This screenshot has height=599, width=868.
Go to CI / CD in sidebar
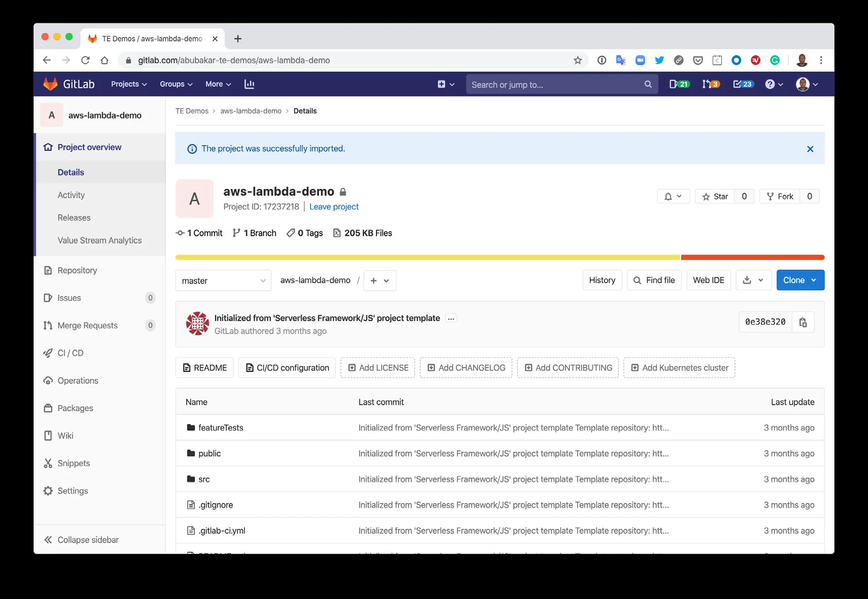pos(71,353)
